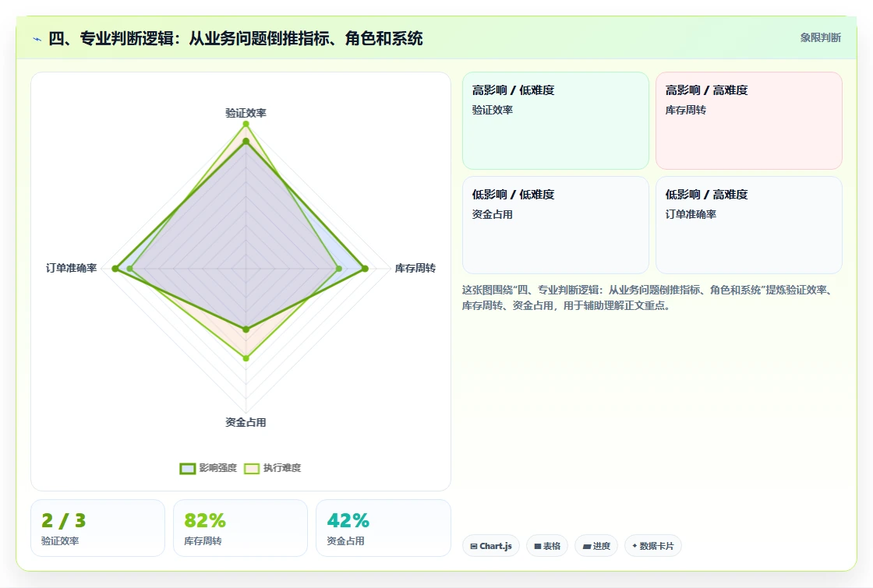Viewport: 873px width, 588px height.
Task: Open the 低影响 / 高难度 quadrant card
Action: click(749, 225)
